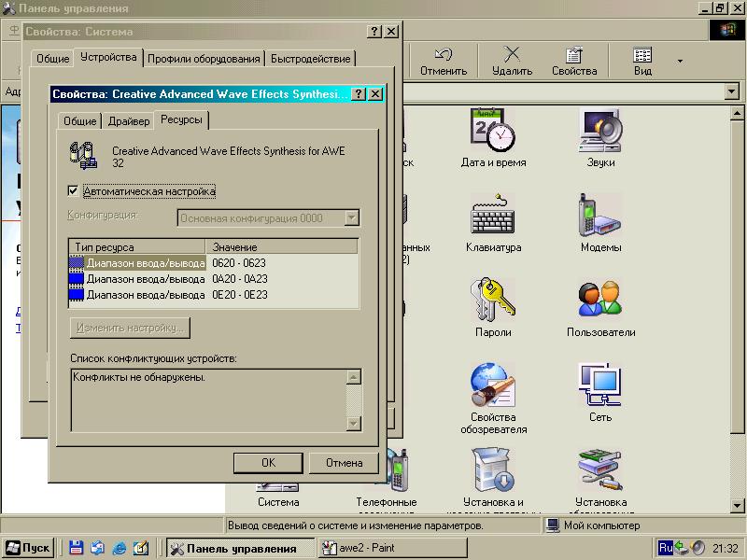747x560 pixels.
Task: Select resource row 0620 - 0623
Action: (x=214, y=263)
